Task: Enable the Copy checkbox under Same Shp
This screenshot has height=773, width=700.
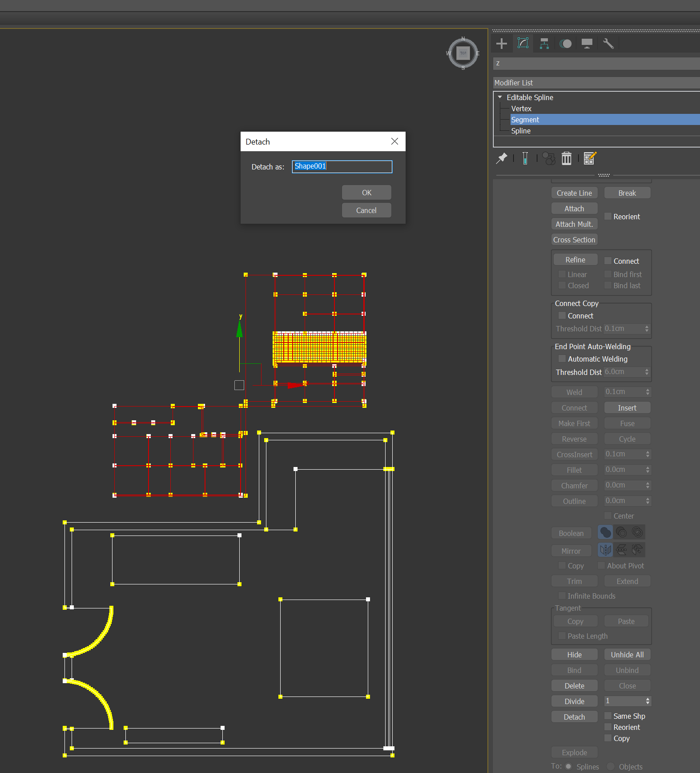Action: [608, 738]
